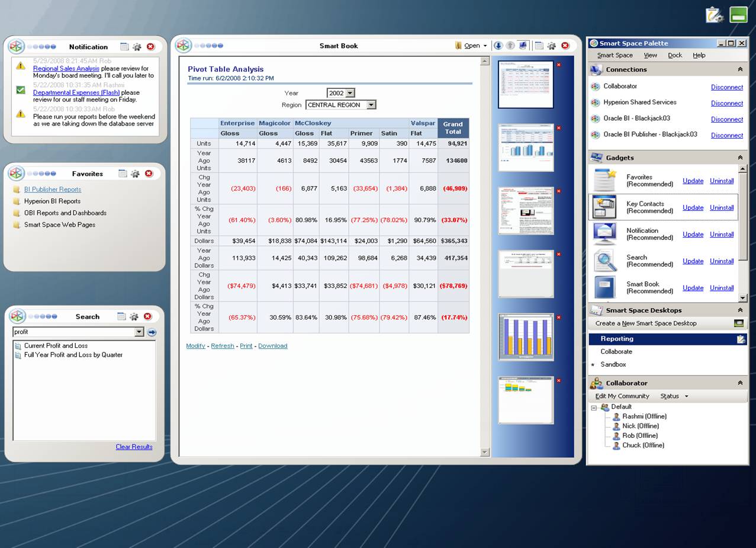The height and width of the screenshot is (548, 756).
Task: Disconnect Hyperion Shared Services
Action: click(x=726, y=103)
